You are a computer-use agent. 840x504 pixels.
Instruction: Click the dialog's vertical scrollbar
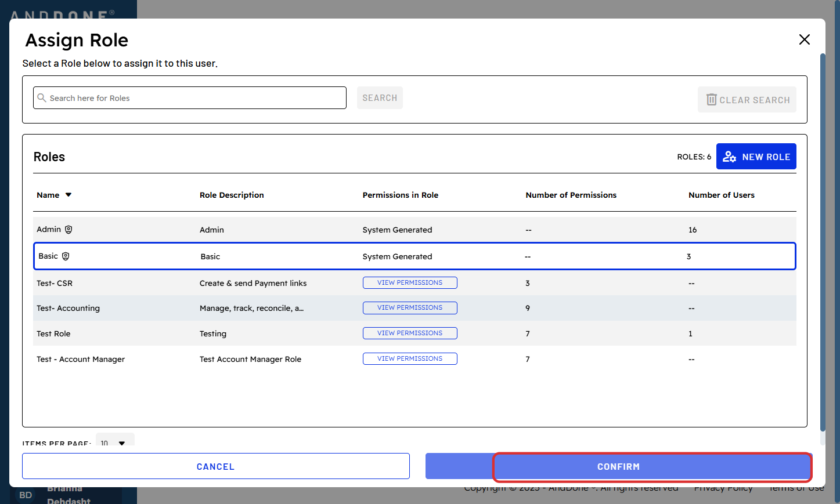(x=823, y=242)
